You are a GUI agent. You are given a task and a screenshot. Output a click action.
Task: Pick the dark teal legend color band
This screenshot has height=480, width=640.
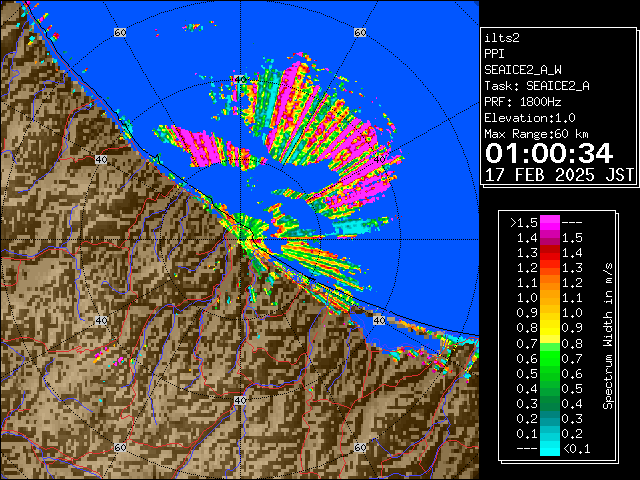[x=550, y=411]
